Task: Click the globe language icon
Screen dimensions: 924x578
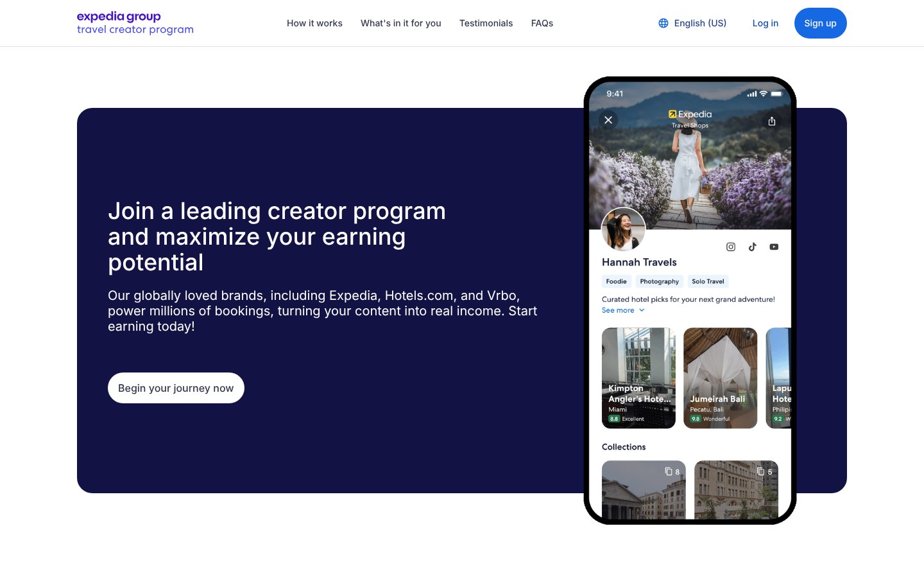Action: coord(663,23)
